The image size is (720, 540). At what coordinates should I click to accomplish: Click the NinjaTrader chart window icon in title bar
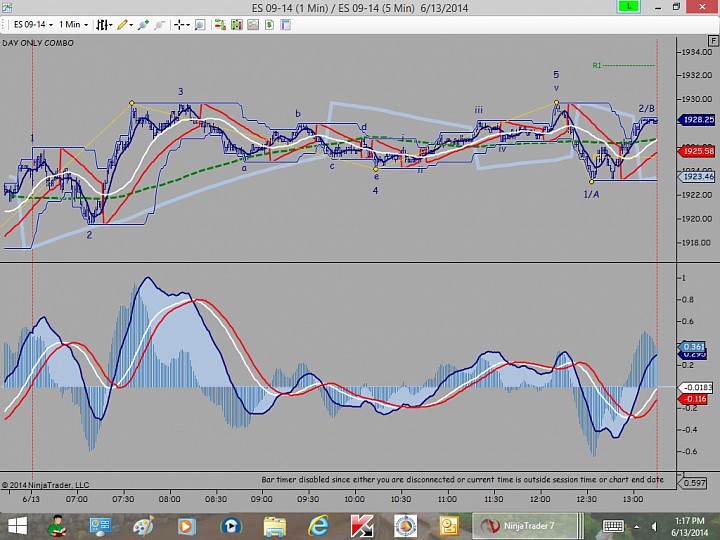click(x=6, y=7)
